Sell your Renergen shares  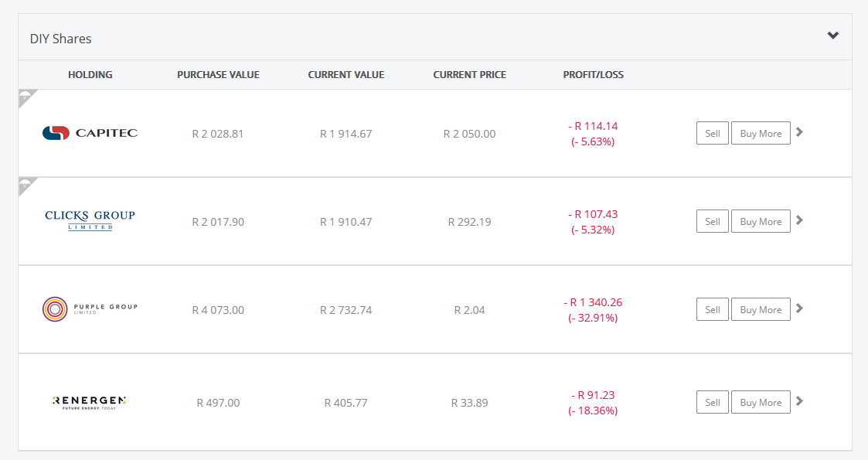(x=711, y=402)
